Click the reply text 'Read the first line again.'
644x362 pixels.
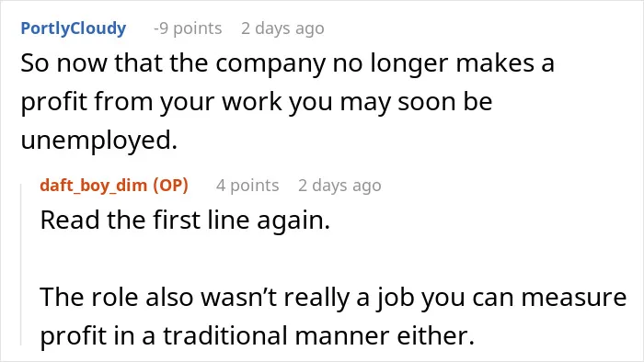(185, 220)
